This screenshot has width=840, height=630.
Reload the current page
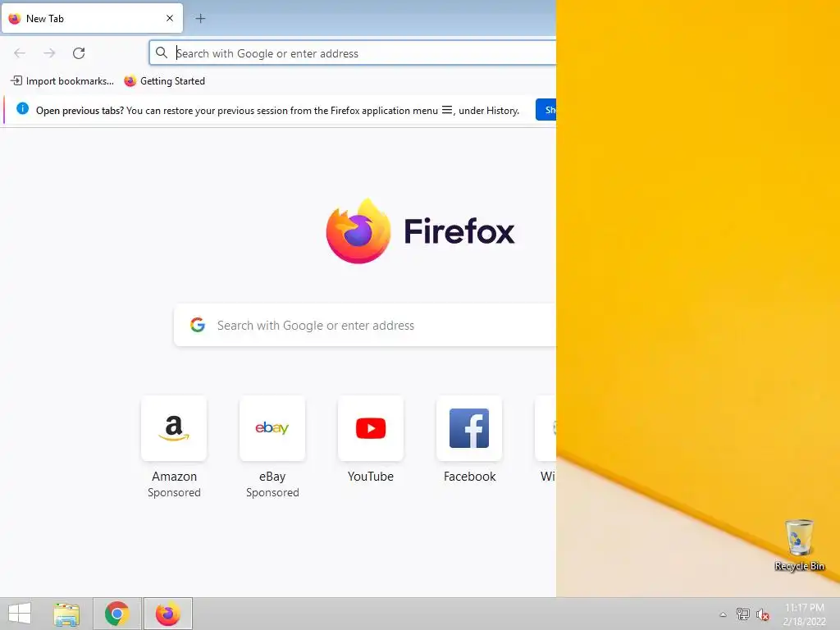pos(79,53)
